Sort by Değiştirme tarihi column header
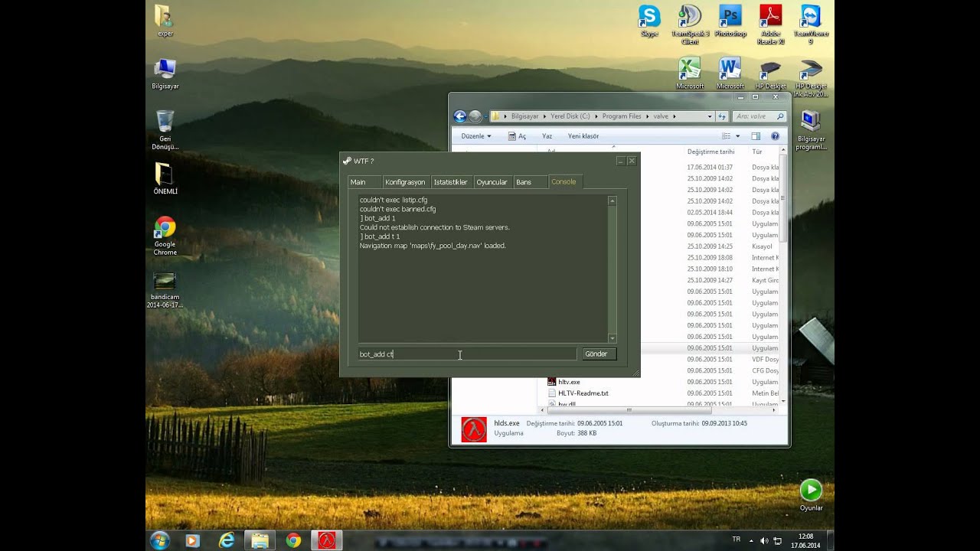The height and width of the screenshot is (551, 980). click(x=710, y=152)
